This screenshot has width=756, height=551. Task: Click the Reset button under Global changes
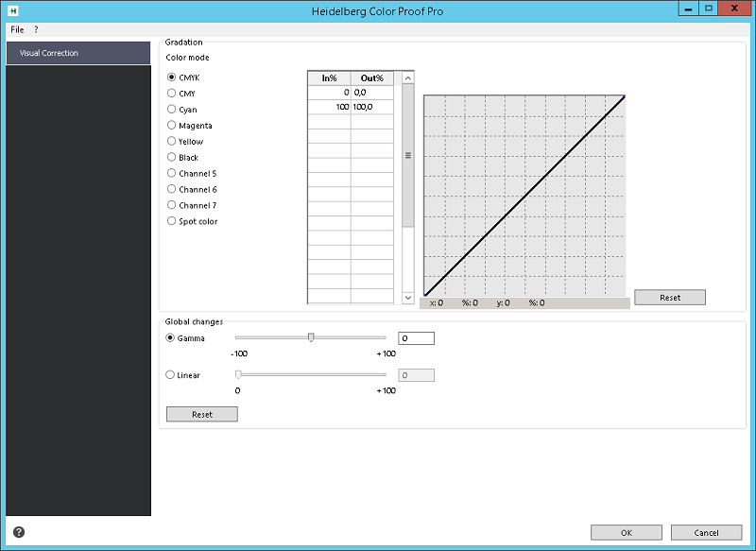pyautogui.click(x=202, y=414)
